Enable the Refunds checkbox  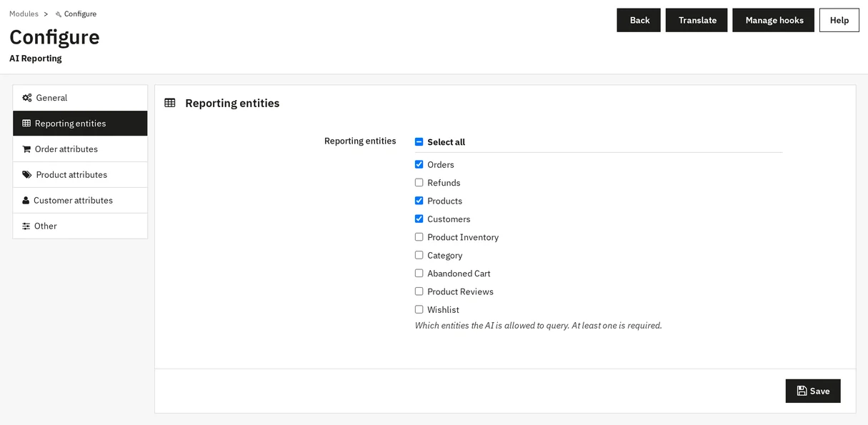pyautogui.click(x=419, y=183)
